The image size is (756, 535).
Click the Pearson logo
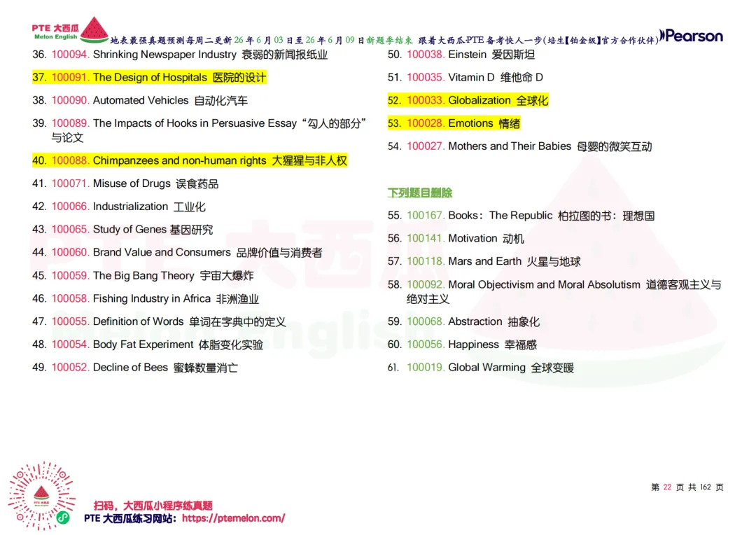pyautogui.click(x=692, y=36)
